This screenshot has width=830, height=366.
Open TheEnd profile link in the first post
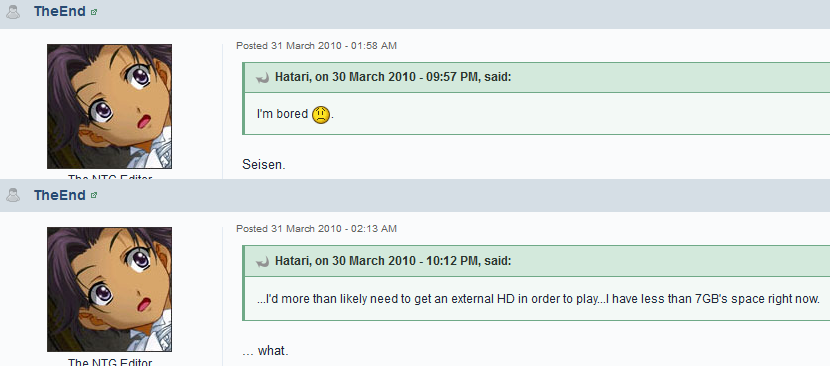click(60, 12)
